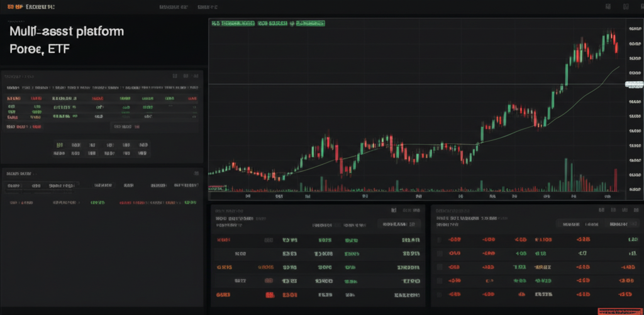Open the first menu item in the top center bar
Image resolution: width=644 pixels, height=315 pixels.
[174, 7]
